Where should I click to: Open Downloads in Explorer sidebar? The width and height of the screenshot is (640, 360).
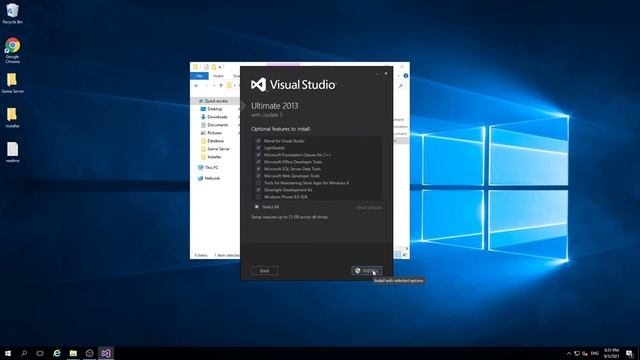[217, 117]
